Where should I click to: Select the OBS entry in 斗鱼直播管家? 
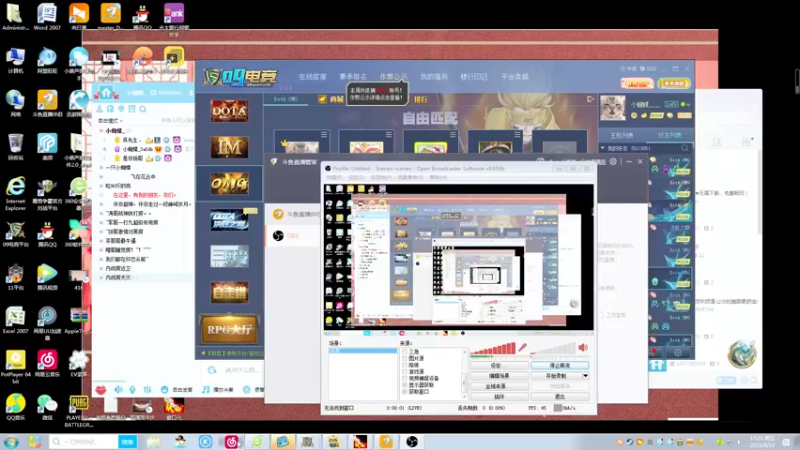pyautogui.click(x=292, y=235)
